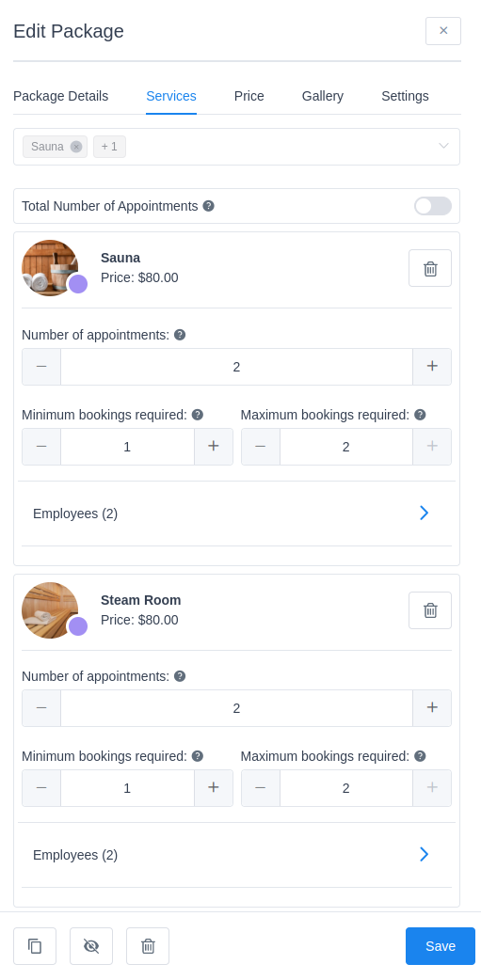Click the duplicate package icon in footer
The image size is (481, 980).
(x=35, y=945)
